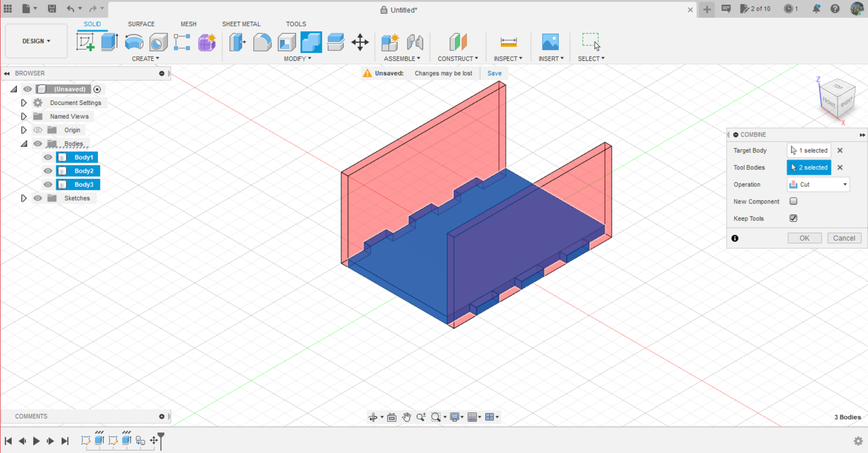Image resolution: width=868 pixels, height=453 pixels.
Task: Click the Move/Copy tool icon
Action: [360, 42]
